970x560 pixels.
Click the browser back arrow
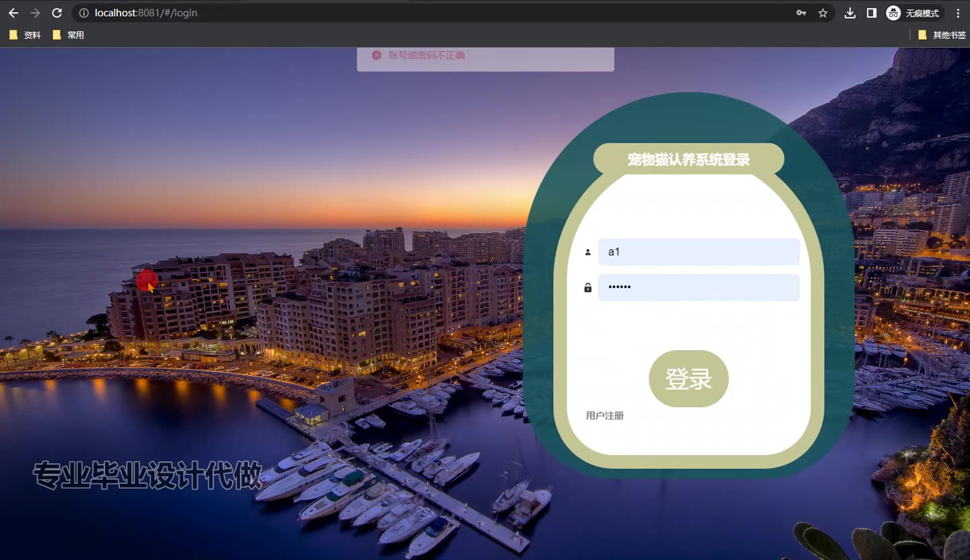point(13,13)
